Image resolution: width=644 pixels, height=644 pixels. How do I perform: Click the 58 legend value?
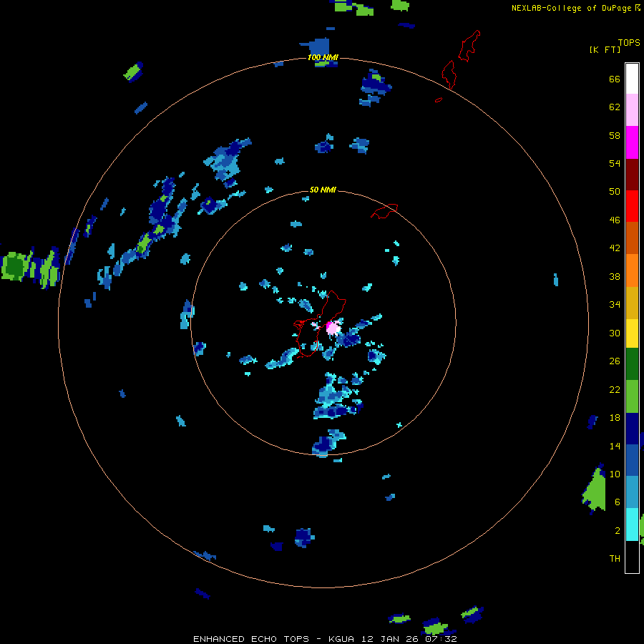click(x=615, y=135)
